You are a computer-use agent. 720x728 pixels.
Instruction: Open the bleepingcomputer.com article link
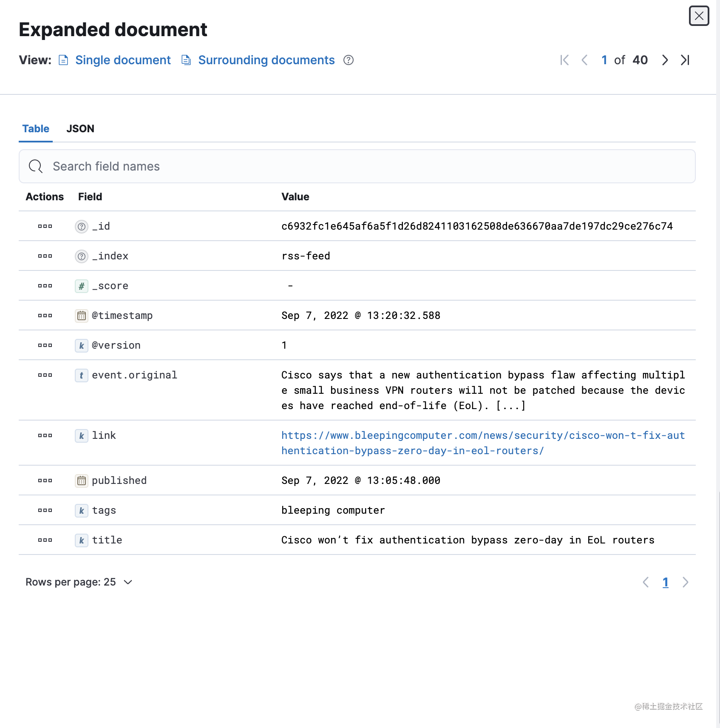(x=483, y=443)
